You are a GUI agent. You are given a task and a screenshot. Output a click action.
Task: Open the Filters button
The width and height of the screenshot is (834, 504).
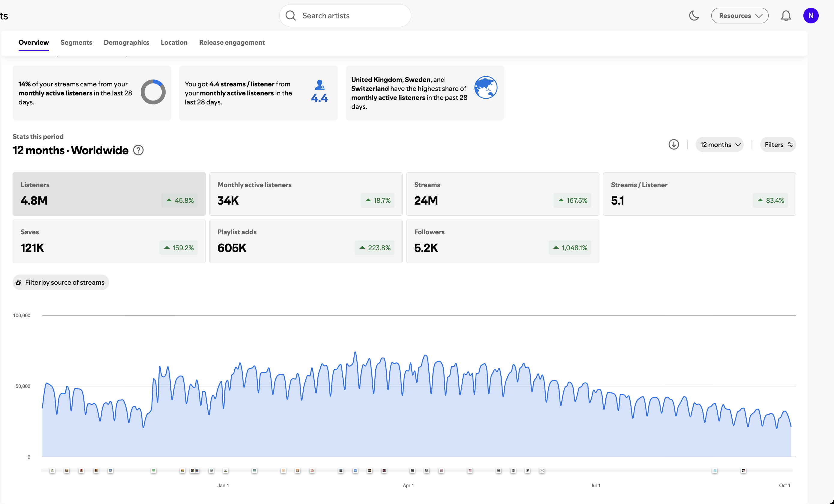pyautogui.click(x=778, y=145)
